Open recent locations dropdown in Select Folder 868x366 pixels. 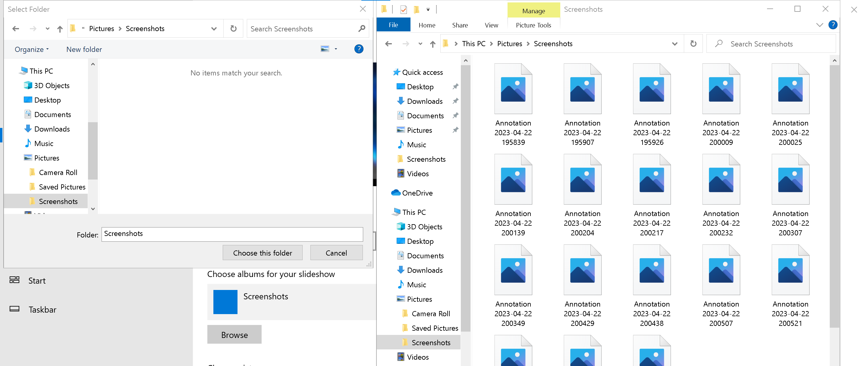click(48, 29)
